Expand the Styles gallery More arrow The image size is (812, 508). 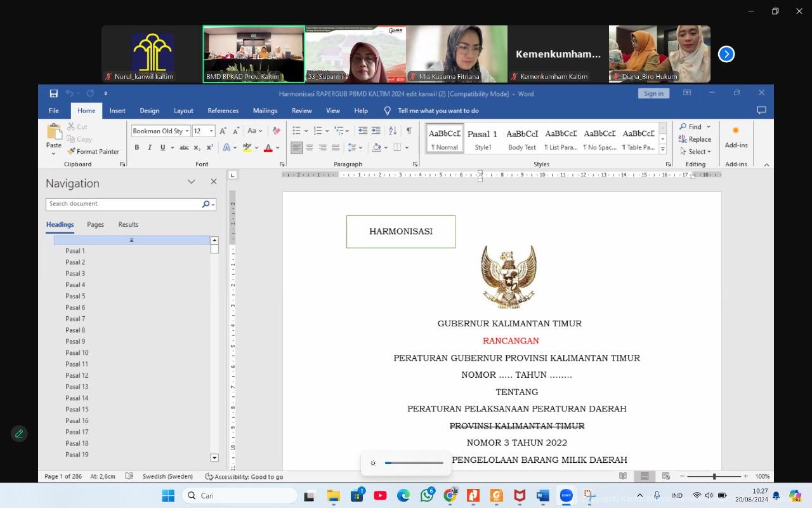click(663, 149)
